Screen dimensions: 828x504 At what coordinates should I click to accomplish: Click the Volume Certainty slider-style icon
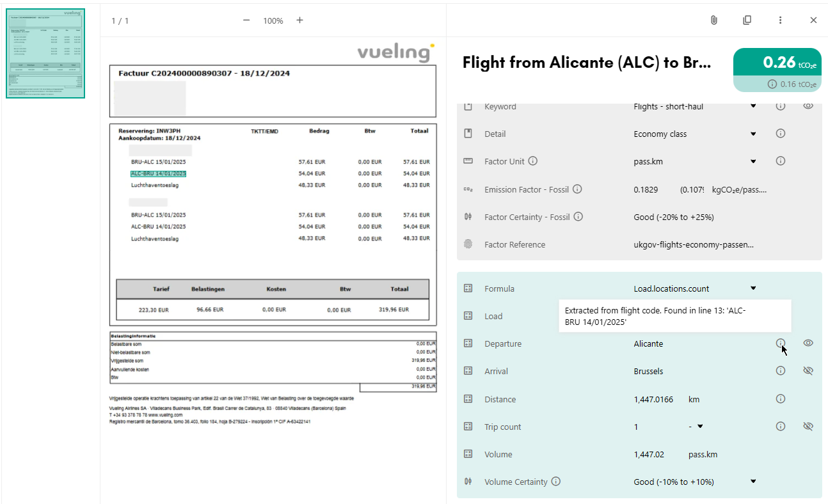(x=468, y=482)
